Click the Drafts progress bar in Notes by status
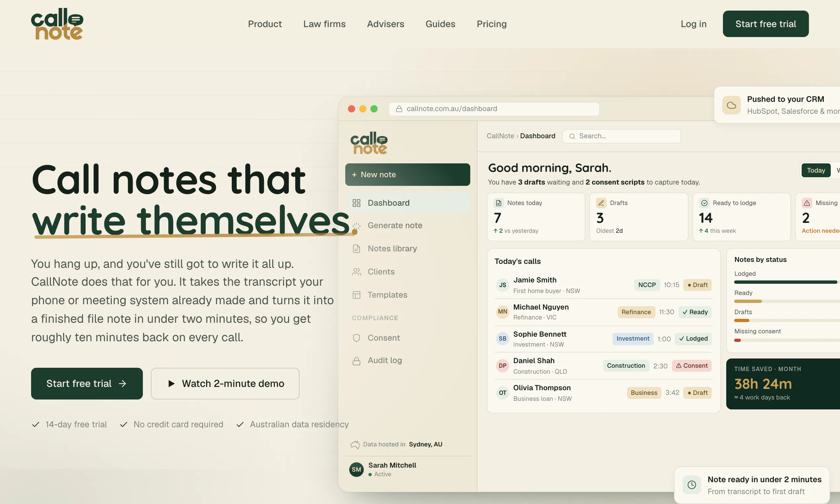The width and height of the screenshot is (840, 504). pos(787,320)
